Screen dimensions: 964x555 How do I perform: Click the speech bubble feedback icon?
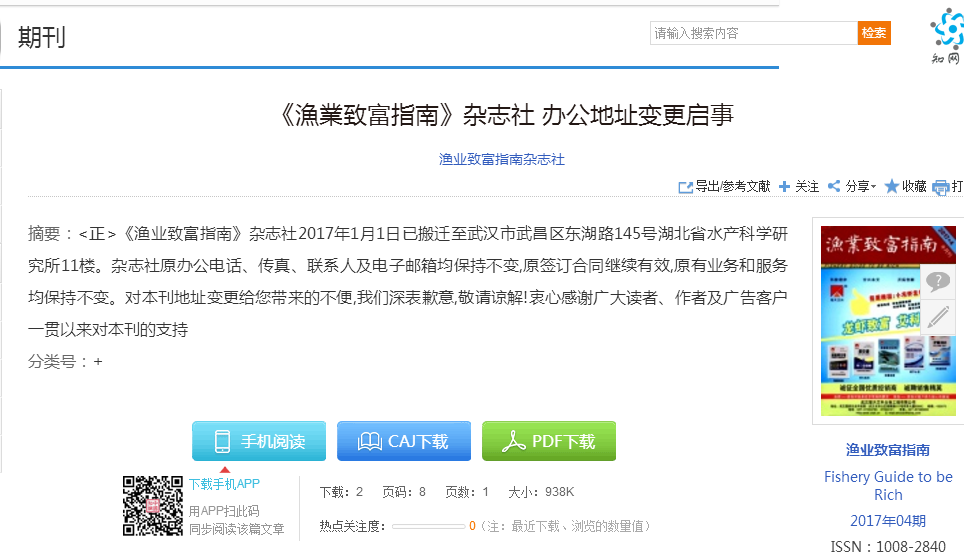tap(938, 281)
